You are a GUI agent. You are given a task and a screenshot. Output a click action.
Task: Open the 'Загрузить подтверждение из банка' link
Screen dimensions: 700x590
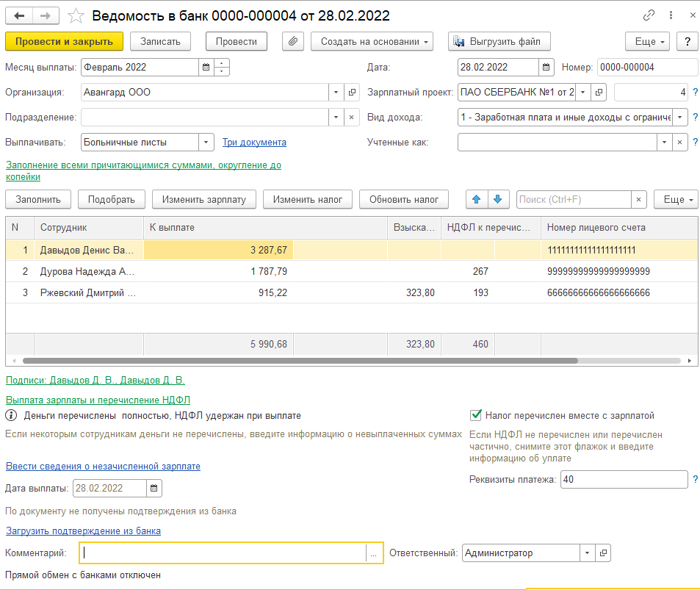[83, 530]
